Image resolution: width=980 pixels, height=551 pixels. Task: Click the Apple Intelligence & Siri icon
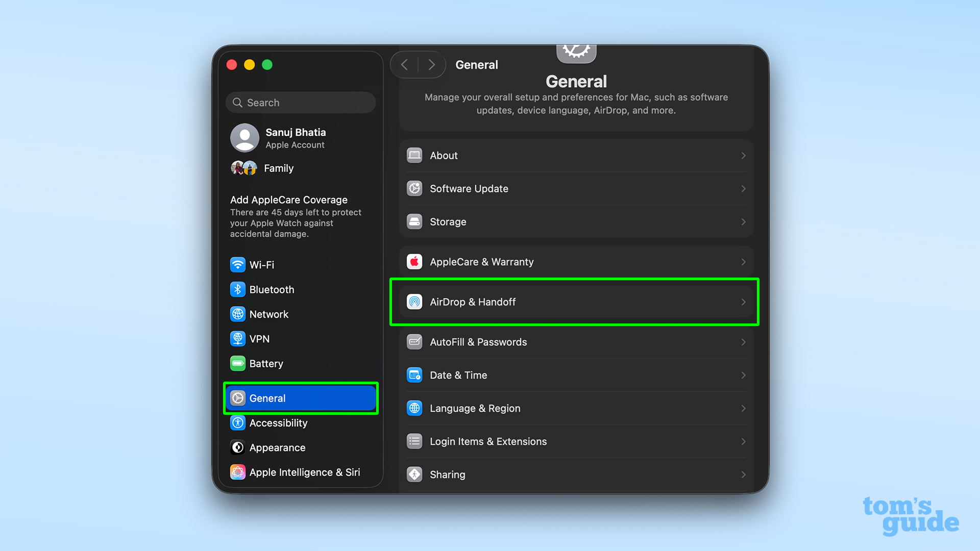pyautogui.click(x=238, y=472)
